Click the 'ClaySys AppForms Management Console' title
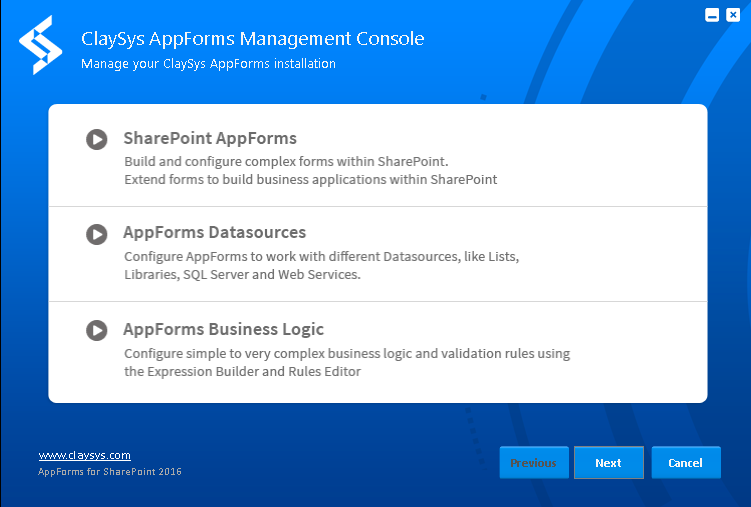 pyautogui.click(x=253, y=39)
